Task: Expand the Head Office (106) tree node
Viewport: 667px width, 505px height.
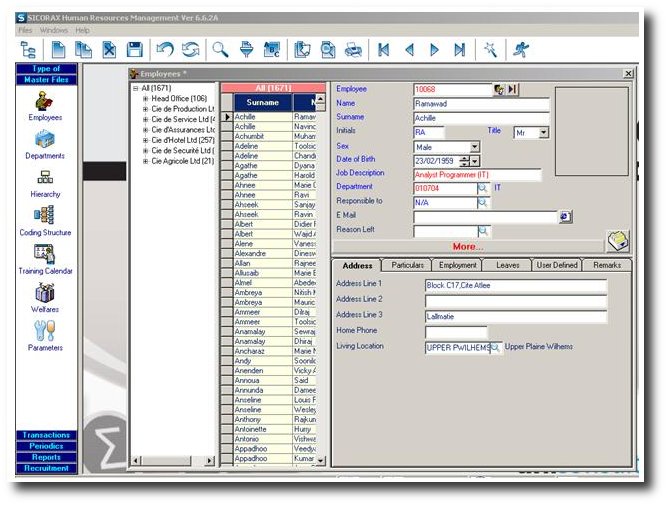Action: pyautogui.click(x=145, y=99)
